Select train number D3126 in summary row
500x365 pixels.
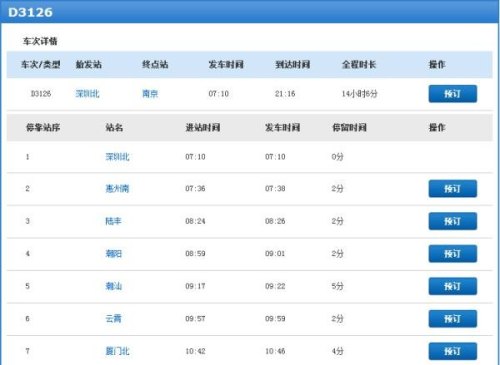(41, 94)
